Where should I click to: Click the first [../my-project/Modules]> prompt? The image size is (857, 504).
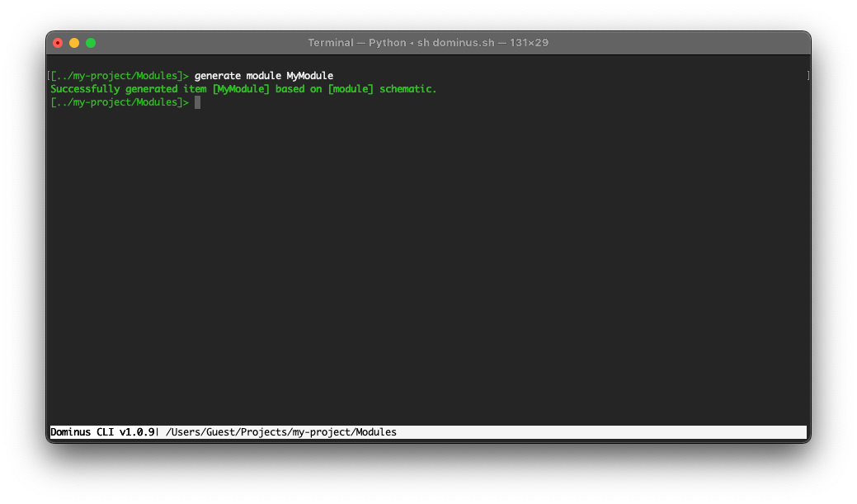pyautogui.click(x=120, y=76)
